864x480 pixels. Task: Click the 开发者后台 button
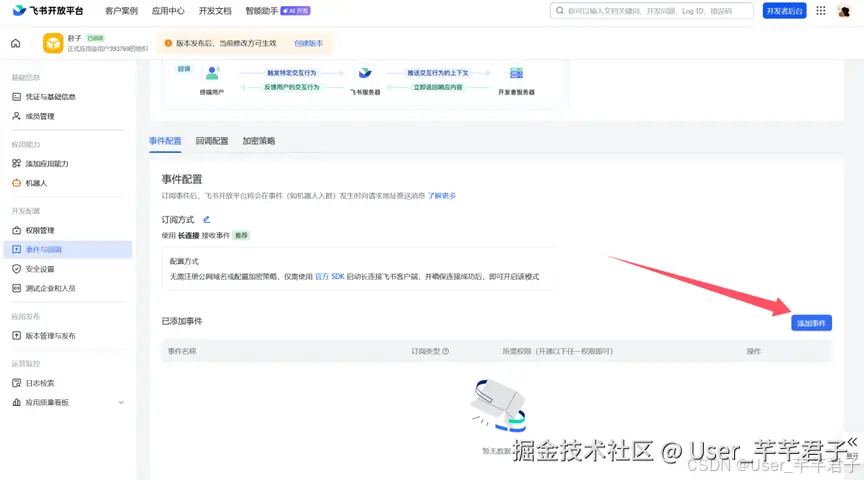(x=784, y=10)
